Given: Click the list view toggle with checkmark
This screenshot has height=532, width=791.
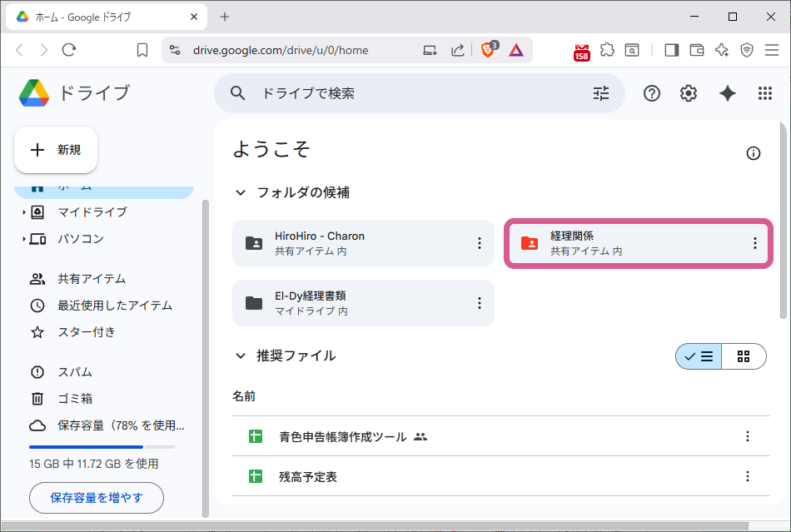Looking at the screenshot, I should (x=698, y=355).
